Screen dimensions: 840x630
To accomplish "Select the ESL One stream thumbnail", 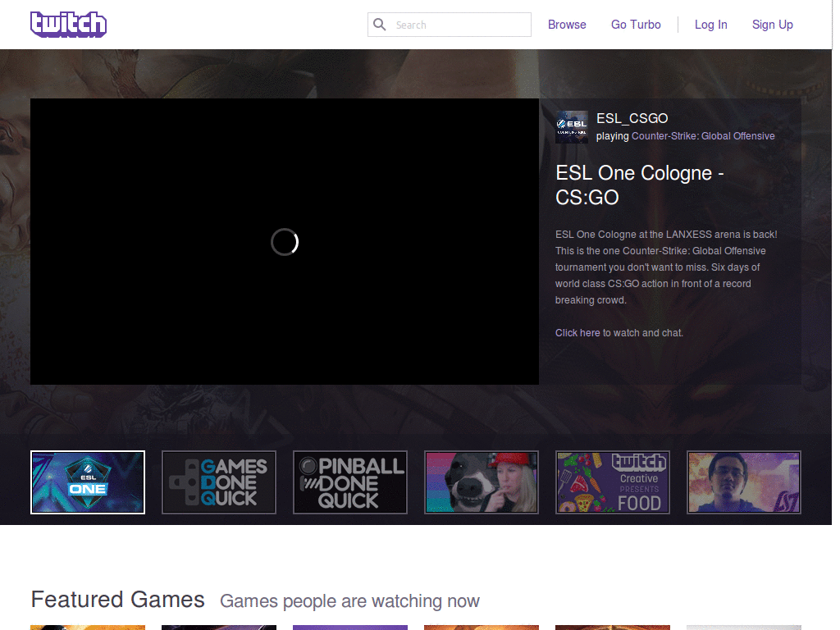I will tap(88, 482).
